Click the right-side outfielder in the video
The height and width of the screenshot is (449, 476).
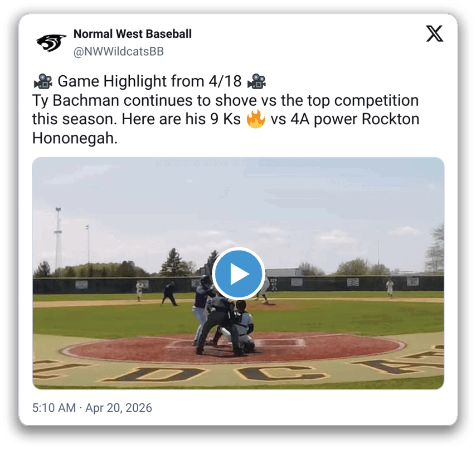click(390, 287)
